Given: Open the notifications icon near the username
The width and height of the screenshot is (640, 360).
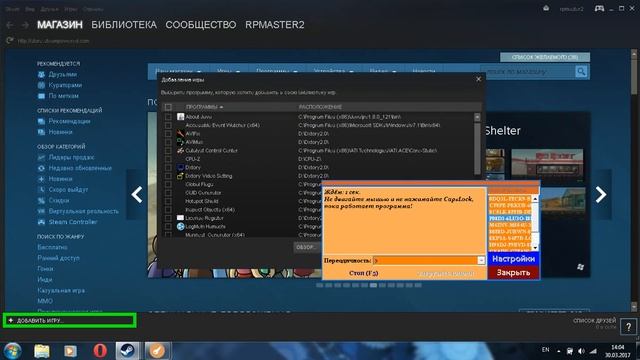Looking at the screenshot, I should pos(546,8).
